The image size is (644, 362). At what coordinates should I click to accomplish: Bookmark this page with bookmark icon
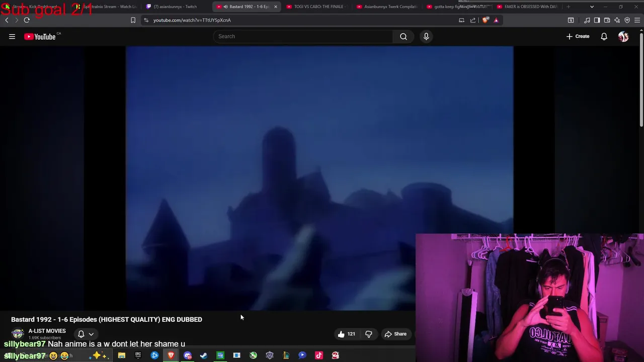tap(133, 20)
